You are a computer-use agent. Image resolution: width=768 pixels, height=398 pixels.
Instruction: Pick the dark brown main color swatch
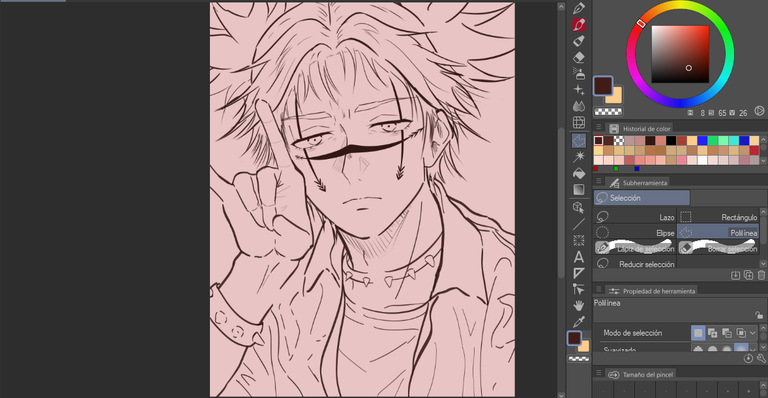[603, 86]
